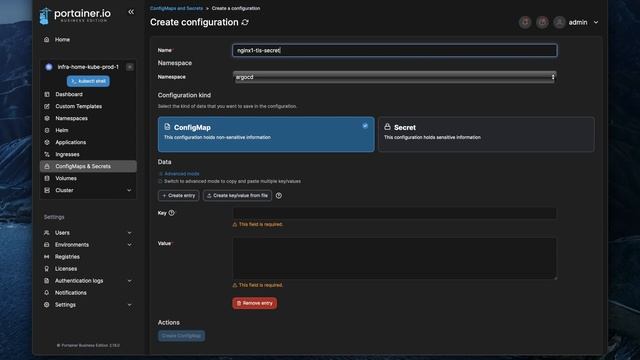Expand the Settings sidebar section
Viewport: 640px width, 360px height.
pyautogui.click(x=129, y=305)
